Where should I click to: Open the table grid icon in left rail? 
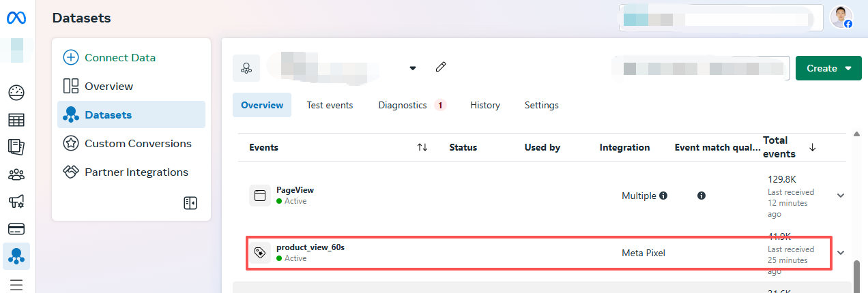16,120
